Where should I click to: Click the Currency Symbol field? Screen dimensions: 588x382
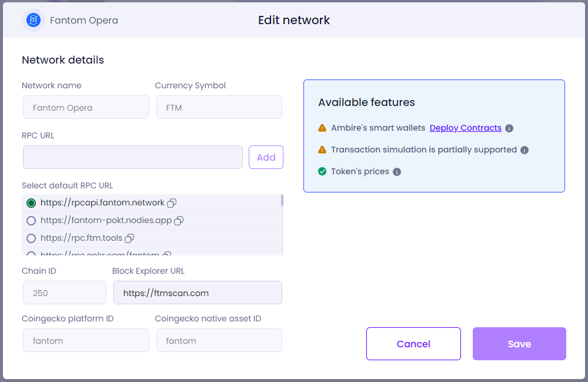coord(219,107)
